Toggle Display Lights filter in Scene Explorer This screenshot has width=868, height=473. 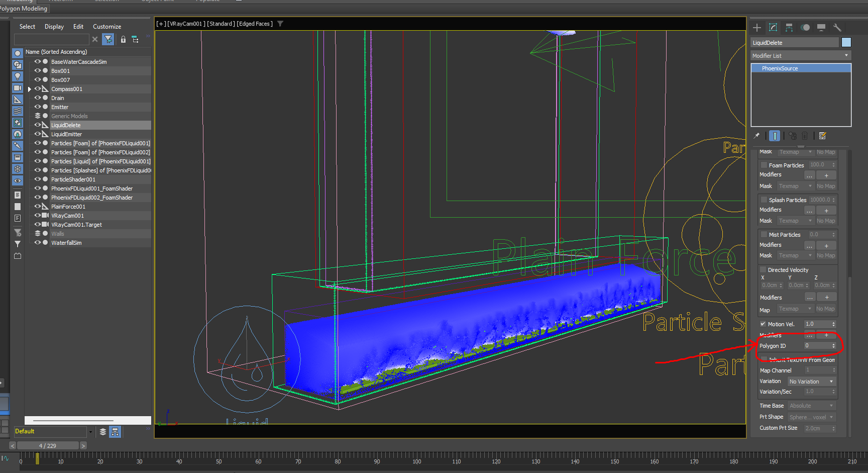(x=18, y=76)
